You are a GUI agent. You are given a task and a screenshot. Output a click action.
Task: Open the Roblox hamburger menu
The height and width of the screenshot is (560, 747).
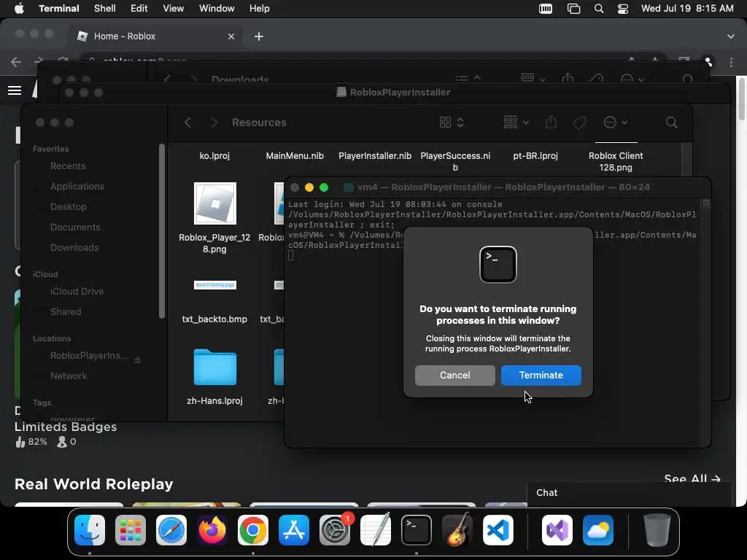pyautogui.click(x=15, y=90)
